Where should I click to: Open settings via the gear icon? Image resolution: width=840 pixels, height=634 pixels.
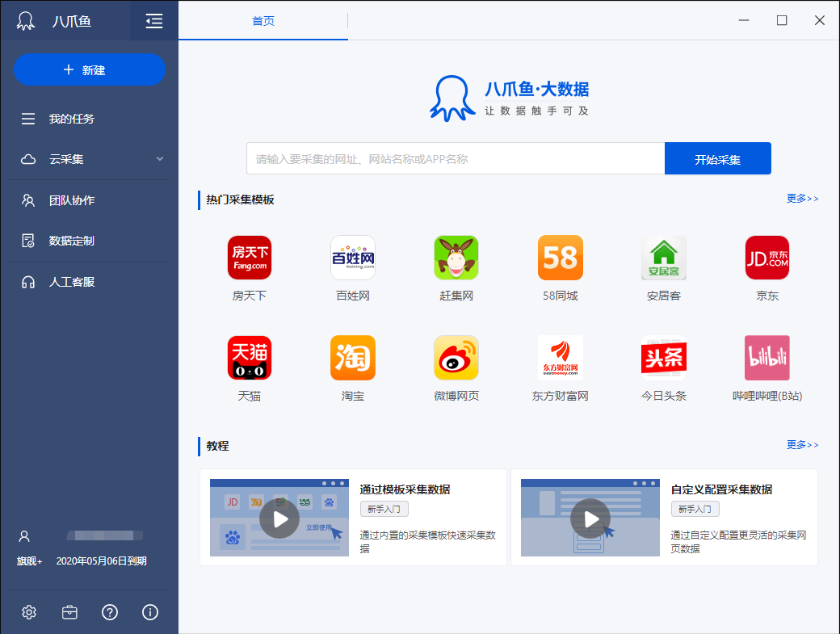coord(29,612)
